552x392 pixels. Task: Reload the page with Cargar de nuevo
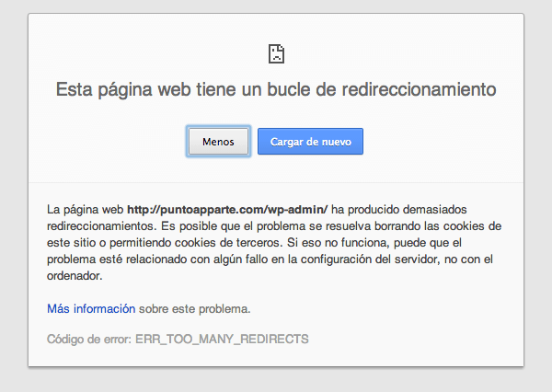pyautogui.click(x=310, y=141)
